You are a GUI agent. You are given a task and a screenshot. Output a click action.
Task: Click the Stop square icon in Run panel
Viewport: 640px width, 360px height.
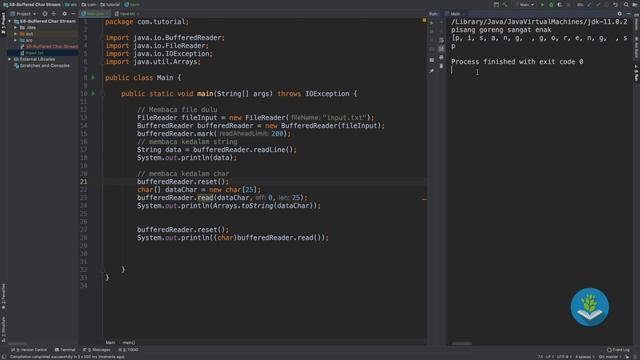[432, 31]
